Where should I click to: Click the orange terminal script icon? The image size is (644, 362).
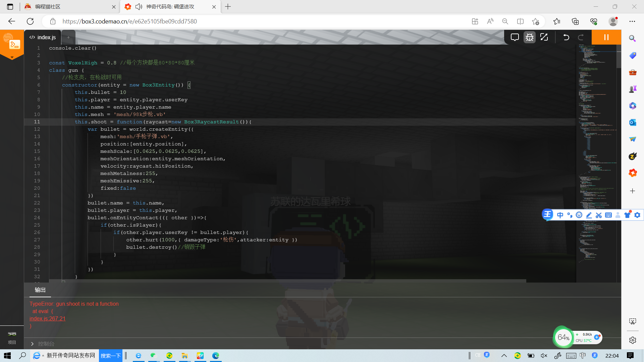coord(15,44)
